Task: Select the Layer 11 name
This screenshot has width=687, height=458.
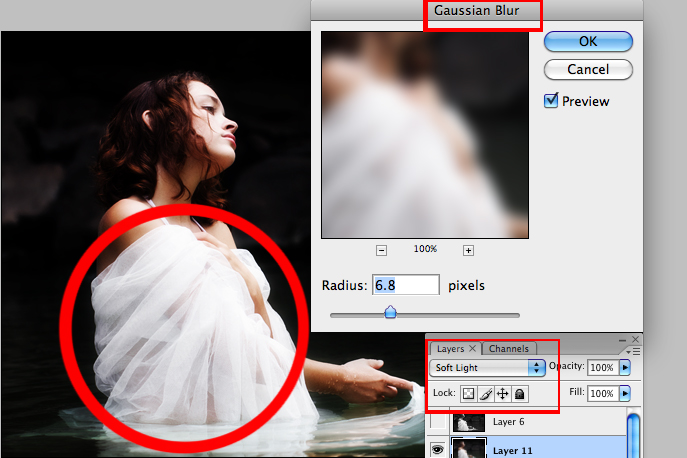Action: click(512, 451)
